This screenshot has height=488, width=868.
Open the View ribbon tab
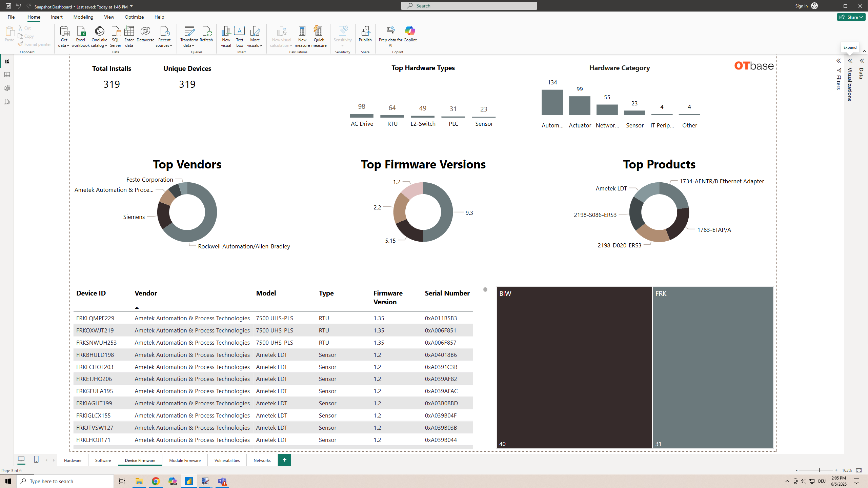(x=109, y=17)
